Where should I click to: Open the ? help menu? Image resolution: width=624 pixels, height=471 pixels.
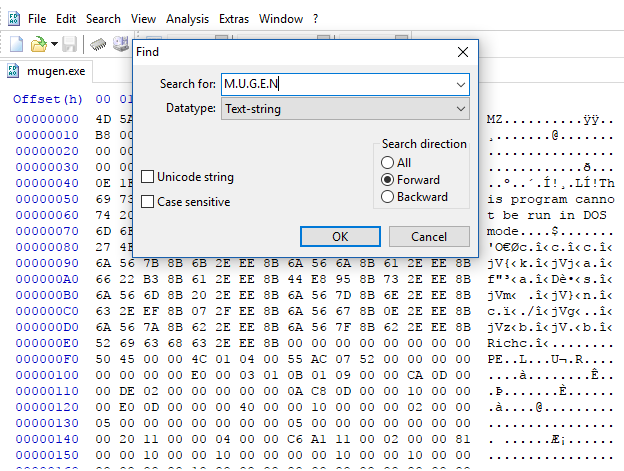316,19
